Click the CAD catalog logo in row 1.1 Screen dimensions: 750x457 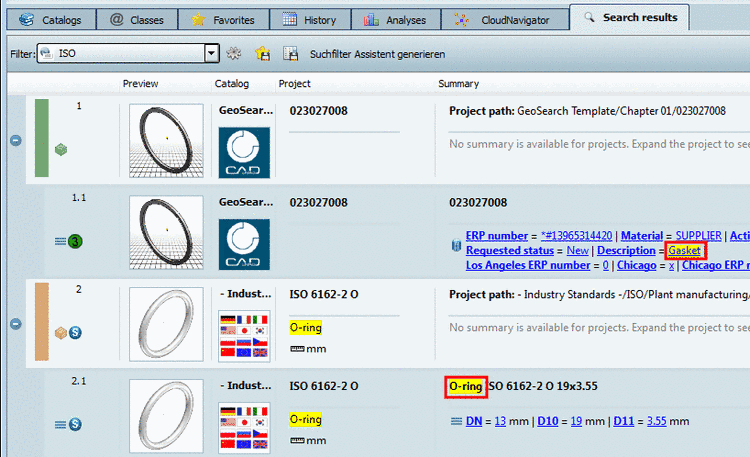(244, 245)
